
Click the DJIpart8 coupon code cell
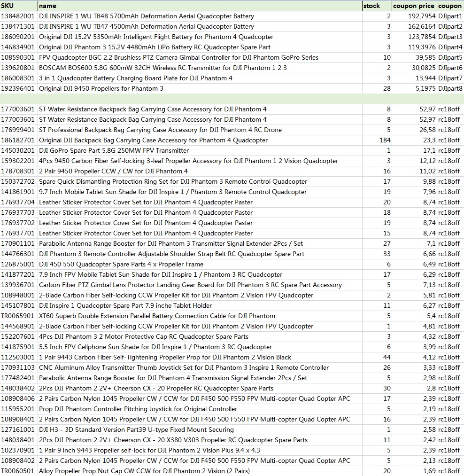(x=450, y=88)
